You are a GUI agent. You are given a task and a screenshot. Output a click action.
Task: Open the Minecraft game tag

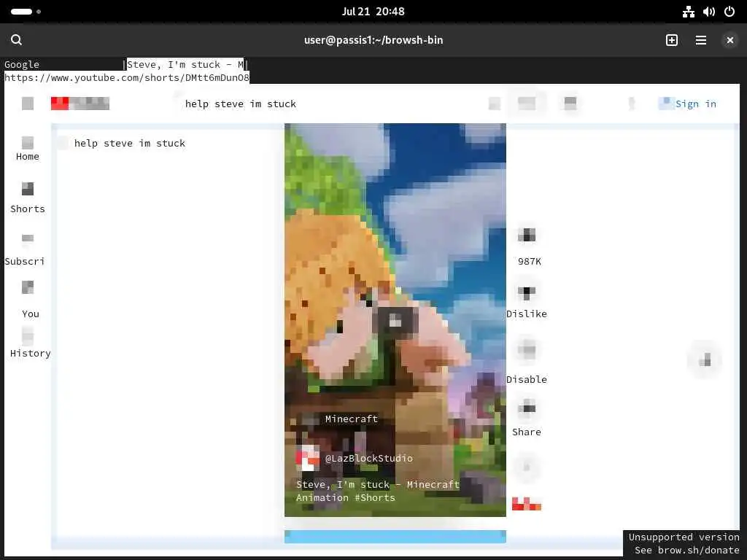351,419
